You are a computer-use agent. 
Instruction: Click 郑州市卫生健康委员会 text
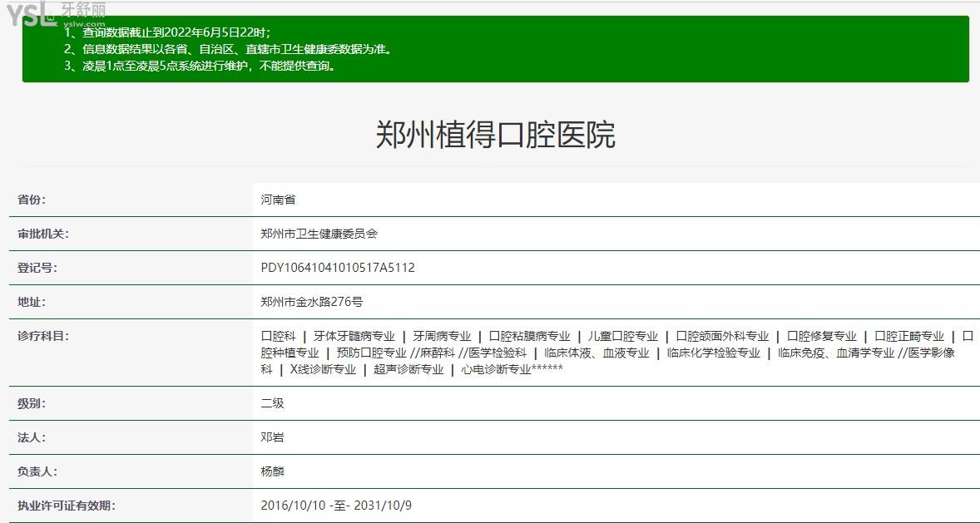pos(319,234)
